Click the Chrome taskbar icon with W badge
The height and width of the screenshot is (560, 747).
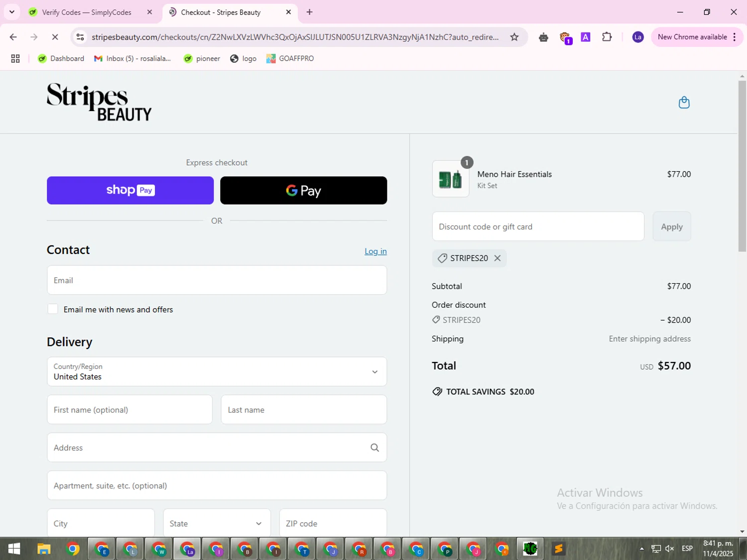(x=159, y=549)
